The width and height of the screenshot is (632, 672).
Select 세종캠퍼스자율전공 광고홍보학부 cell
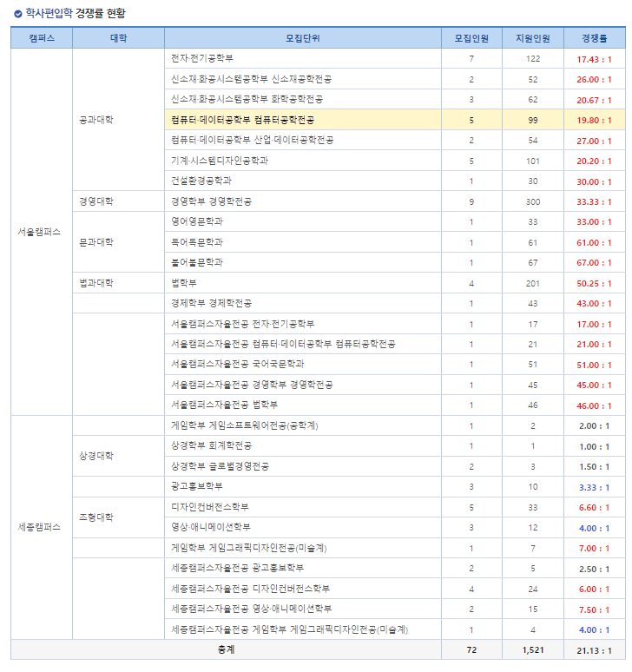pyautogui.click(x=303, y=569)
